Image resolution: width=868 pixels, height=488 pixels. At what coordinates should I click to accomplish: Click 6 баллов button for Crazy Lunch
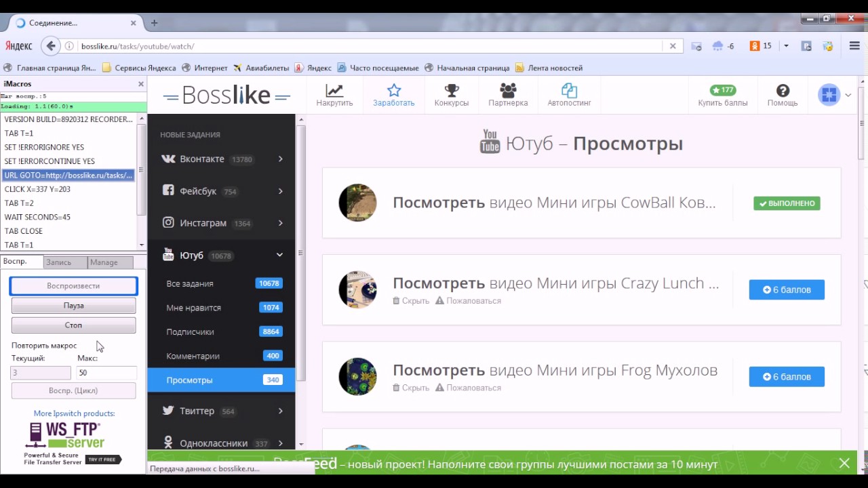point(787,289)
